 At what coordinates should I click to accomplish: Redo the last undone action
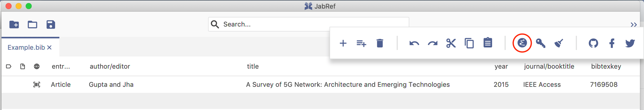pyautogui.click(x=432, y=43)
